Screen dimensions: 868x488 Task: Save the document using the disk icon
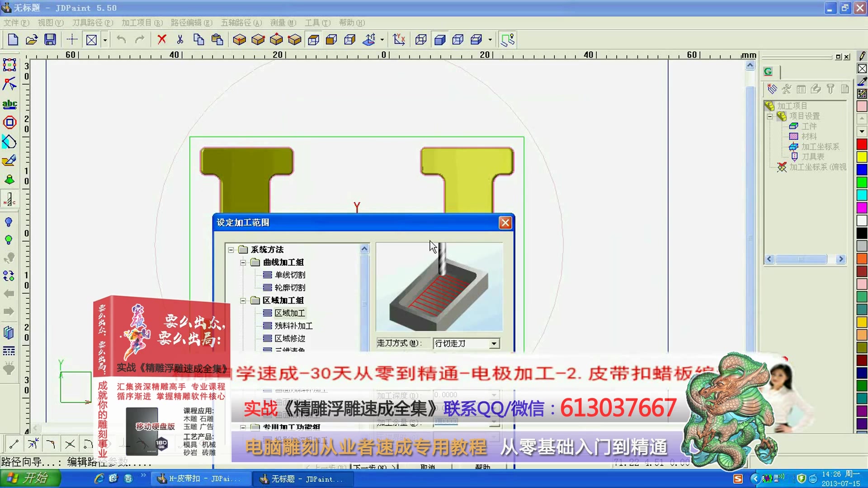(50, 39)
